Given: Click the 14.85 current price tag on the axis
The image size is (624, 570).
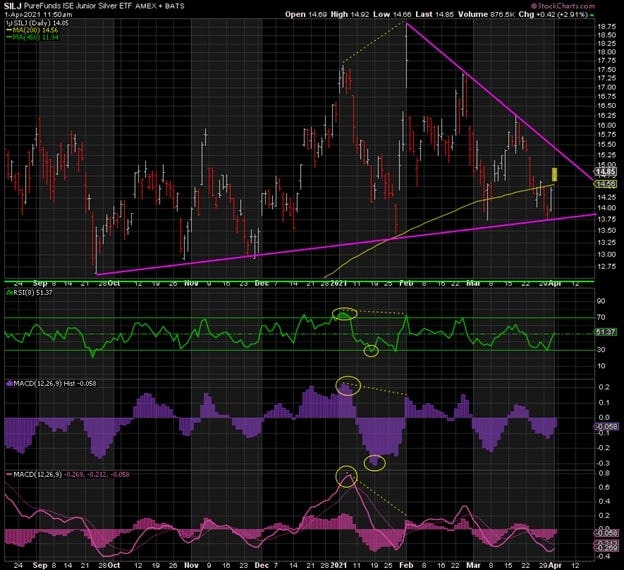Looking at the screenshot, I should tap(605, 172).
